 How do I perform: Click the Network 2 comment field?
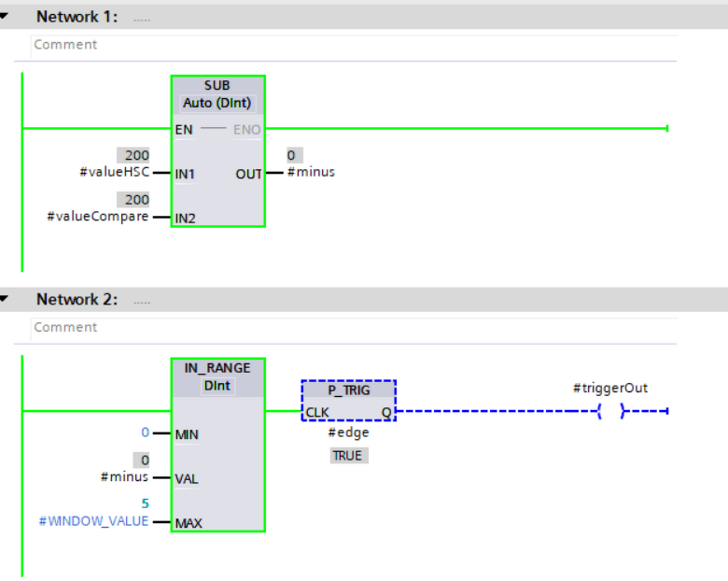click(x=354, y=328)
